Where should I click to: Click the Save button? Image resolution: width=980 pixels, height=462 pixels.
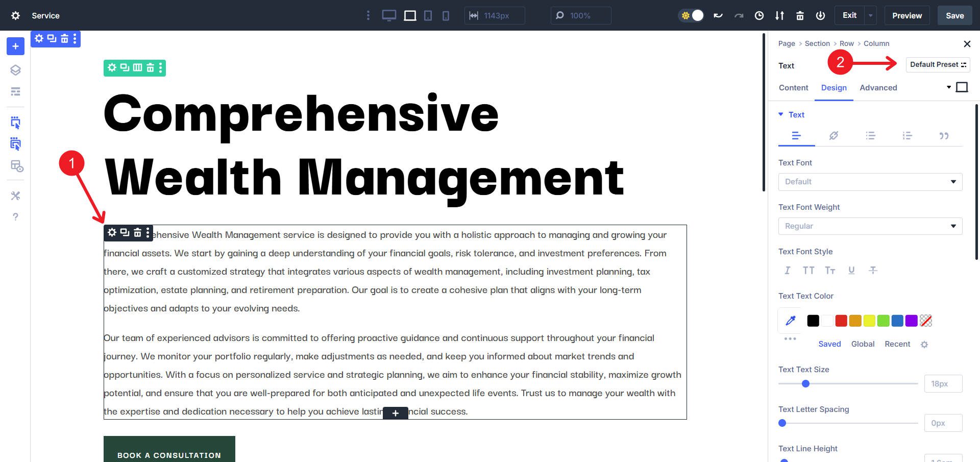954,16
